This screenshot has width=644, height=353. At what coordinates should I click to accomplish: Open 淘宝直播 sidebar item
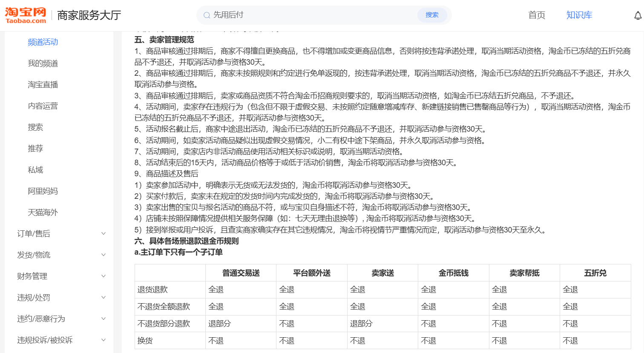43,85
